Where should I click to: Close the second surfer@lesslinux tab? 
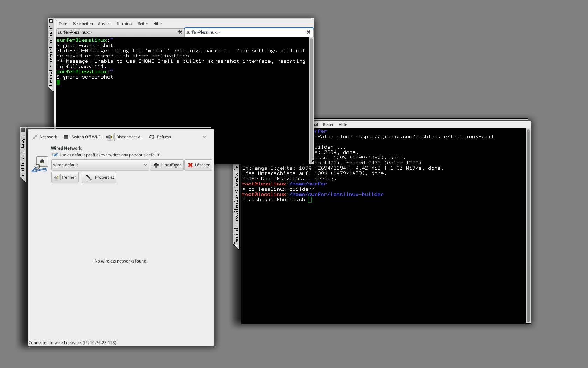pos(309,32)
